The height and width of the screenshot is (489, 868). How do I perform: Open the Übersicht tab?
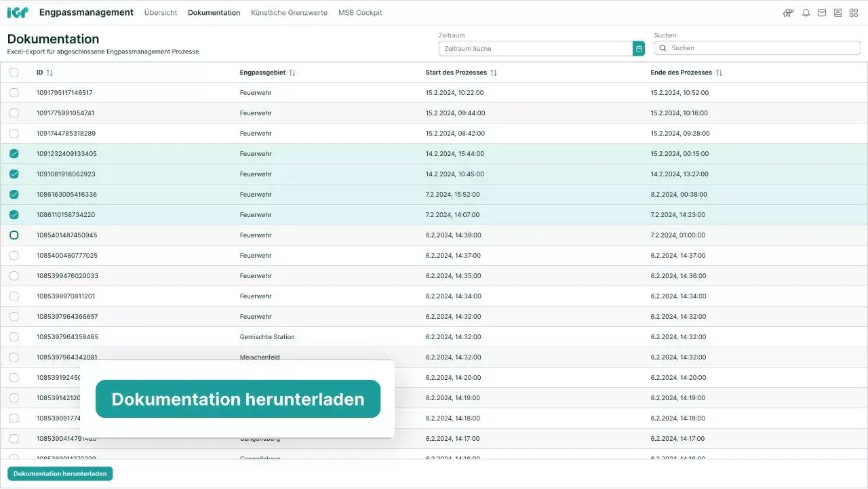tap(161, 13)
